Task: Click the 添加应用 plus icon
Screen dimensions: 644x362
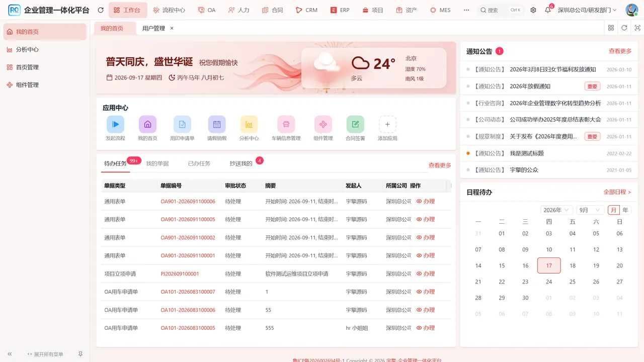Action: [387, 124]
